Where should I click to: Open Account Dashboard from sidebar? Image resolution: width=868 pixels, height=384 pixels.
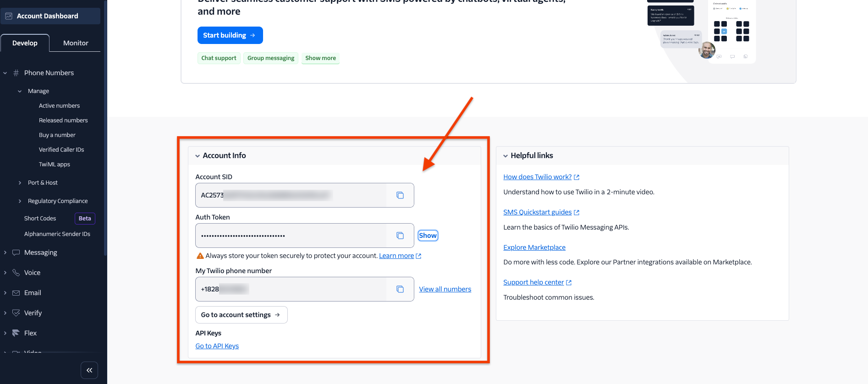click(x=50, y=16)
